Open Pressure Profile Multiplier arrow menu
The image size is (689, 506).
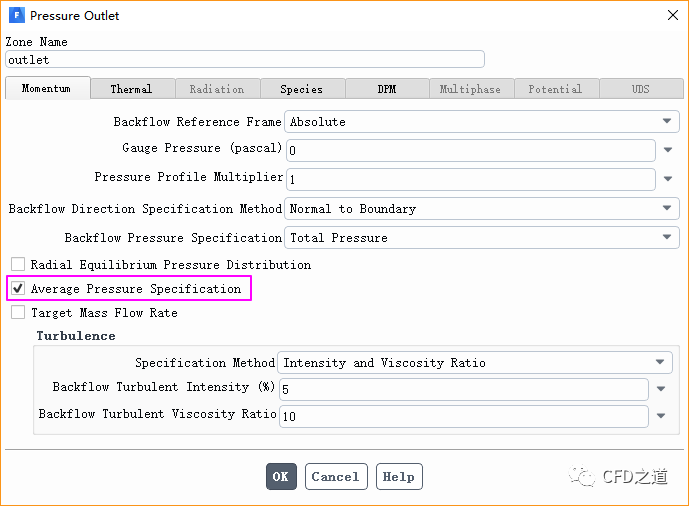668,180
